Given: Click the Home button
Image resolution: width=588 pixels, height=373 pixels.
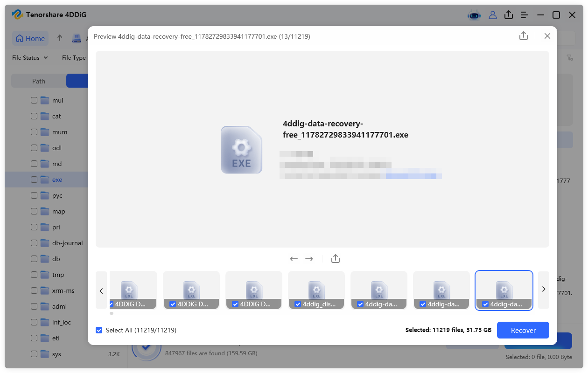Looking at the screenshot, I should coord(30,38).
